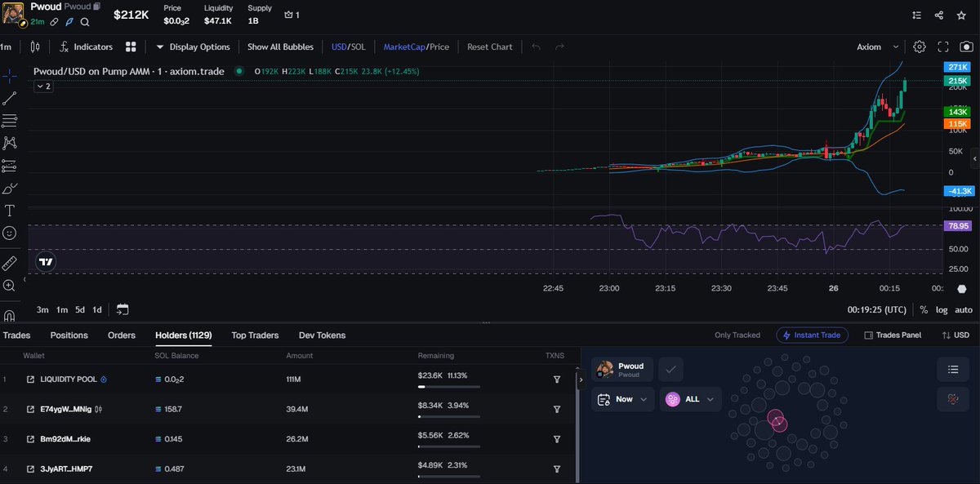980x484 pixels.
Task: Copy the Pwoud token address
Action: (x=97, y=7)
